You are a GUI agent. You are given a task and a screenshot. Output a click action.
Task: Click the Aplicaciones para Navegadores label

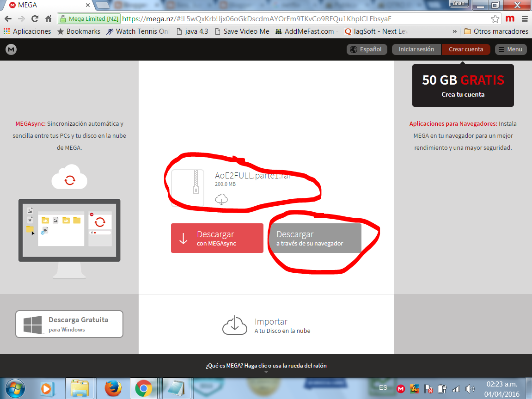tap(453, 124)
